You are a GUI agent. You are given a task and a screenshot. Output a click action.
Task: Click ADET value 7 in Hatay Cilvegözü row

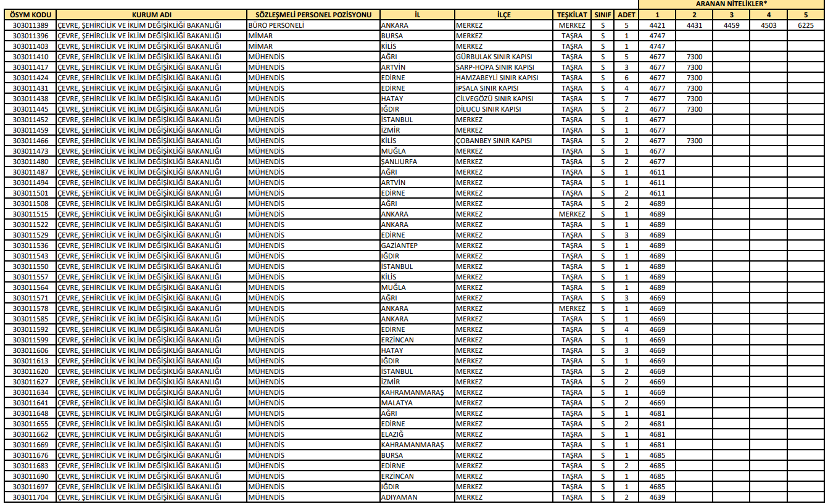626,99
